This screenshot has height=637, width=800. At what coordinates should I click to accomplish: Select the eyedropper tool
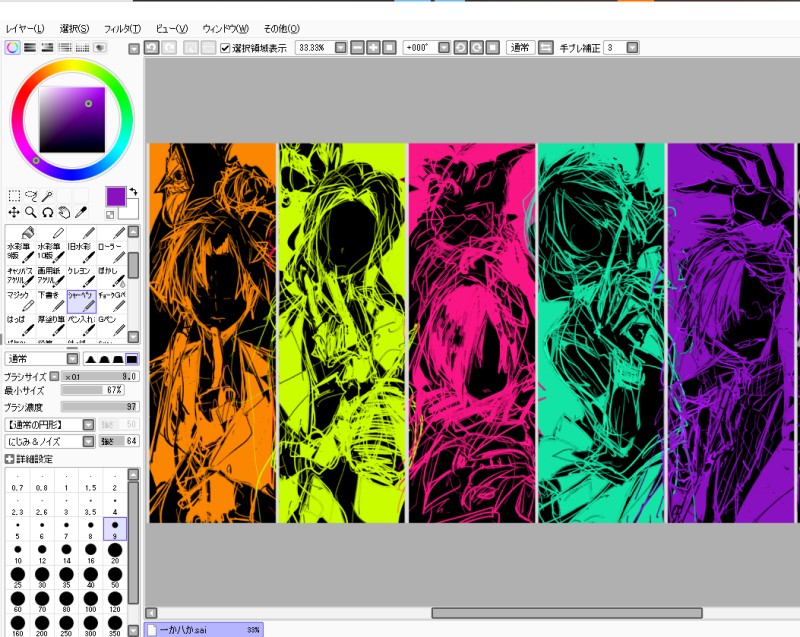(81, 212)
